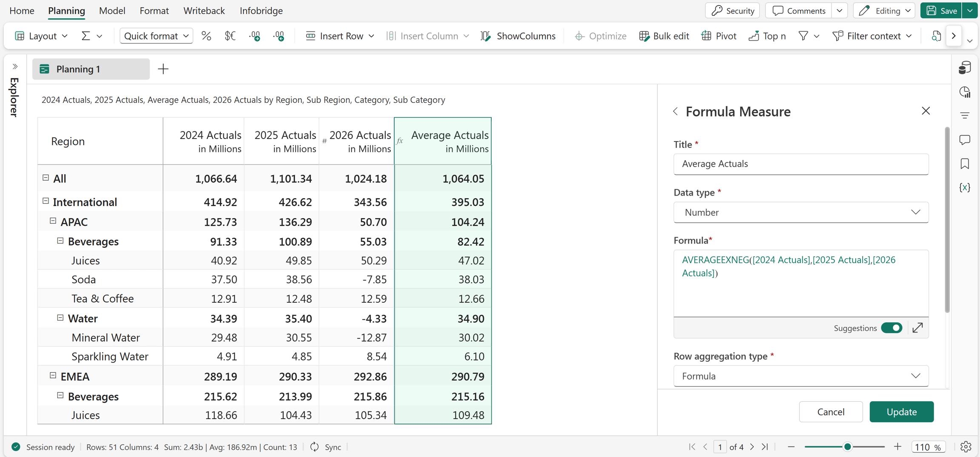Click the zoom slider handle

[847, 447]
